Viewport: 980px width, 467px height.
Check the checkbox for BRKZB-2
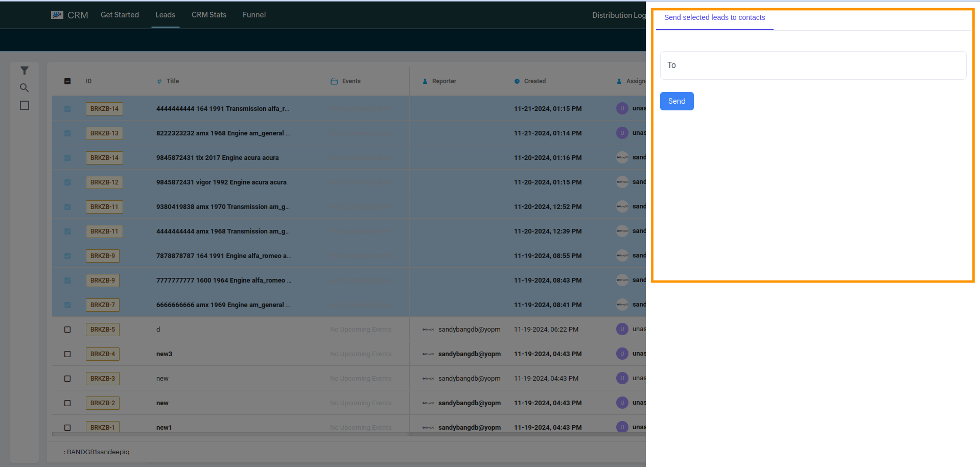67,403
